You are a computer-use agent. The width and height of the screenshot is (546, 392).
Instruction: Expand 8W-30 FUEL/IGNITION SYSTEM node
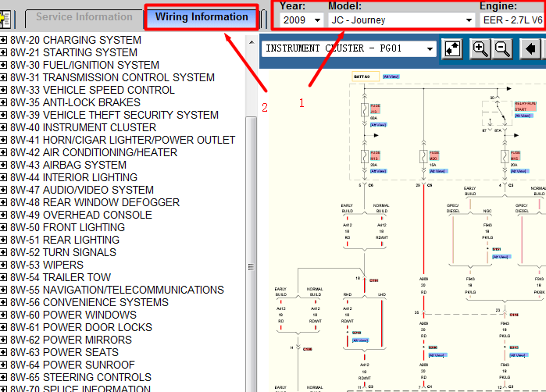coord(3,65)
